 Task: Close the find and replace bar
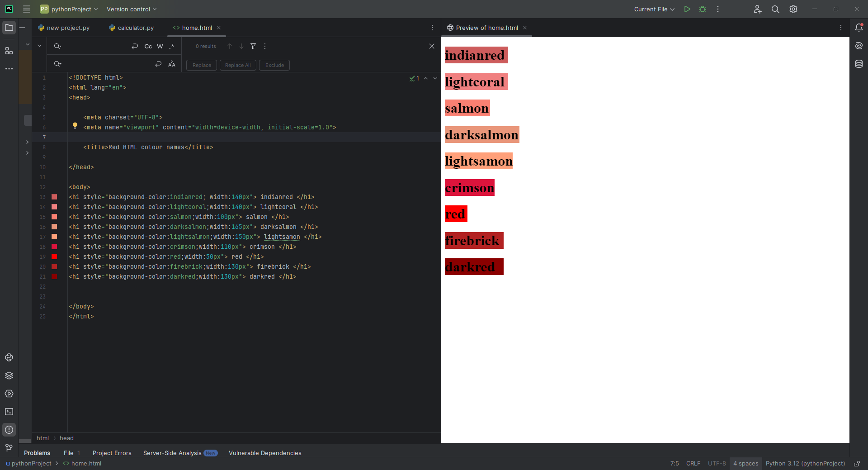pos(432,46)
